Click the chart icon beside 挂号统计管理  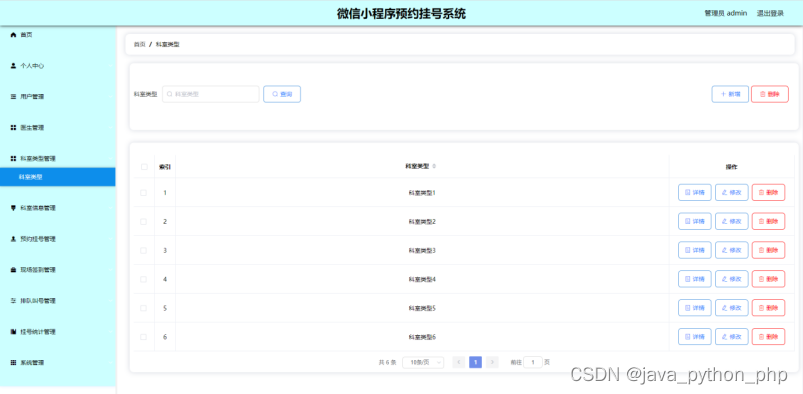tap(13, 332)
